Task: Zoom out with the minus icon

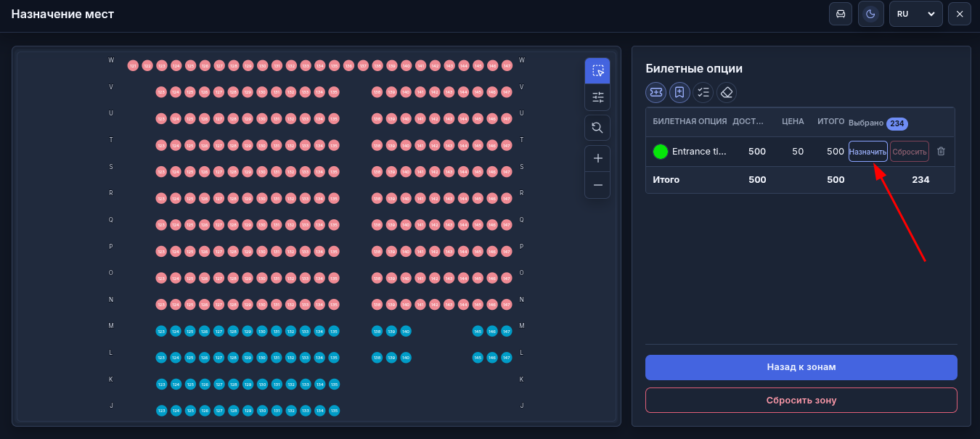Action: point(597,185)
